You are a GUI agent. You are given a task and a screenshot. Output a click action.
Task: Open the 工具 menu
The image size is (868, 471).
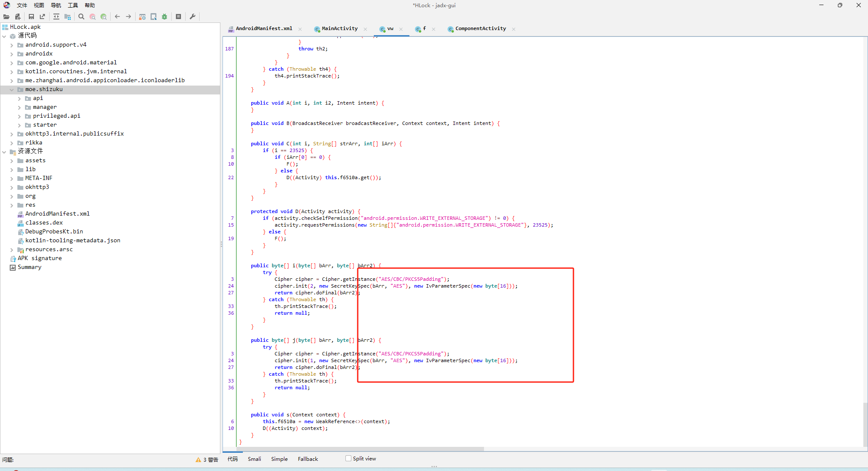click(73, 5)
